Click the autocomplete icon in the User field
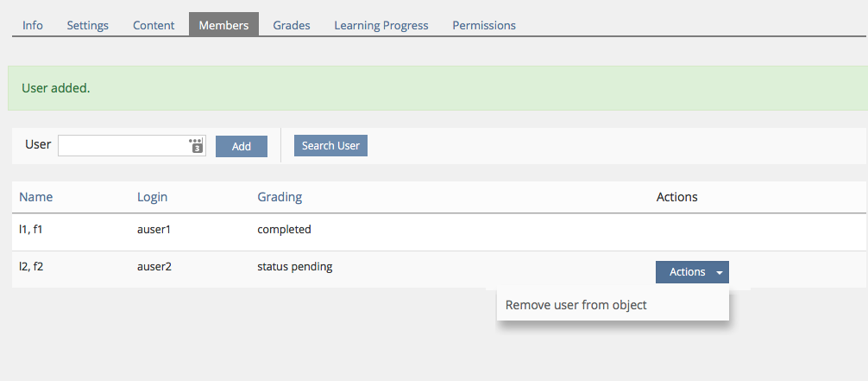Screen dimensions: 868x381 196,145
